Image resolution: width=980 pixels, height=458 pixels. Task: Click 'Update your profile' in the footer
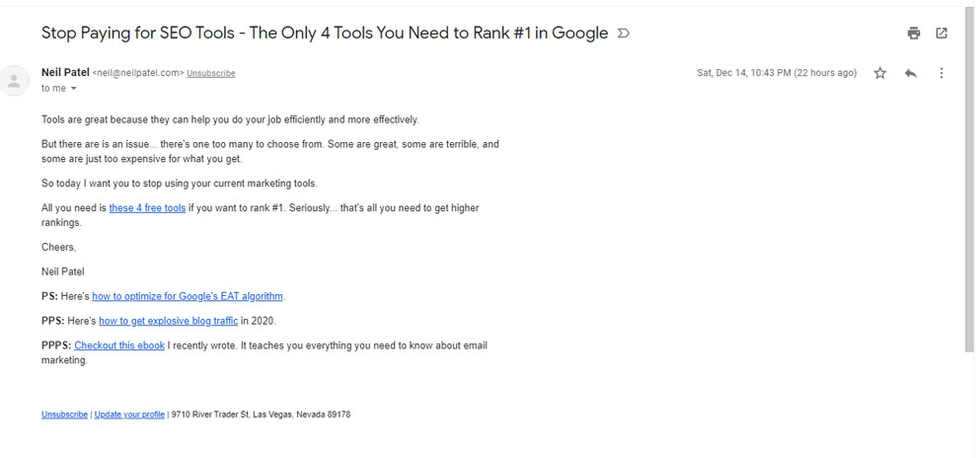click(129, 415)
